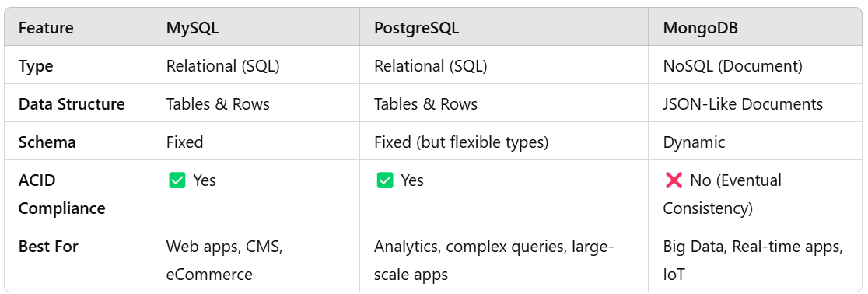Click the Analytics, complex queries cell
This screenshot has width=868, height=294.
pos(494,261)
